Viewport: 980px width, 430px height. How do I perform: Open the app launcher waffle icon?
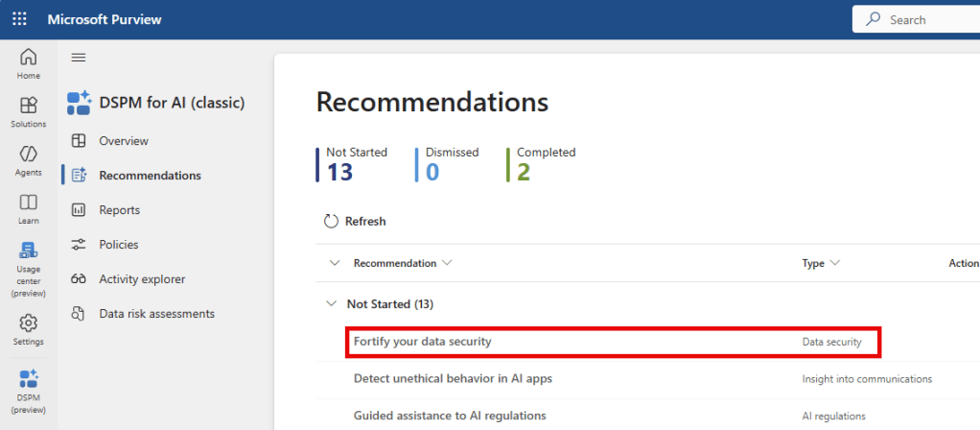coord(19,19)
